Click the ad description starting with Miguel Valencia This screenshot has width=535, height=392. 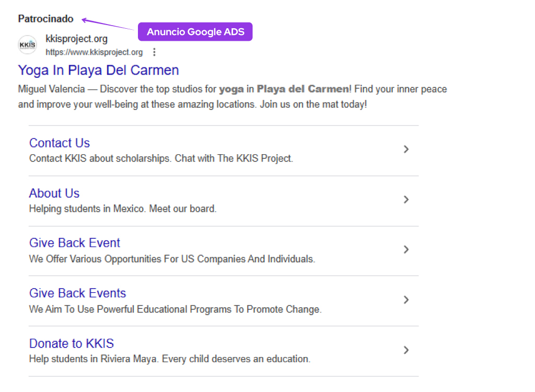tap(232, 97)
